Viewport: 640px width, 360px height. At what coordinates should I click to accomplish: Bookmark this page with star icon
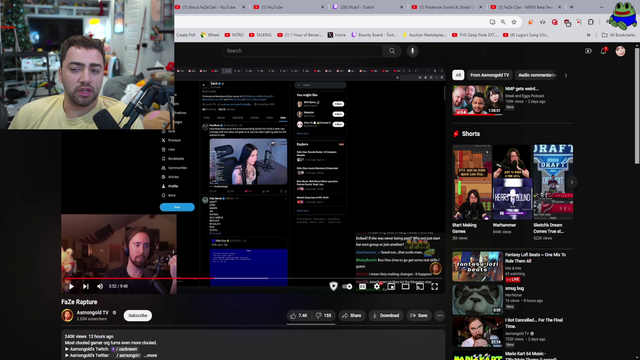point(514,22)
